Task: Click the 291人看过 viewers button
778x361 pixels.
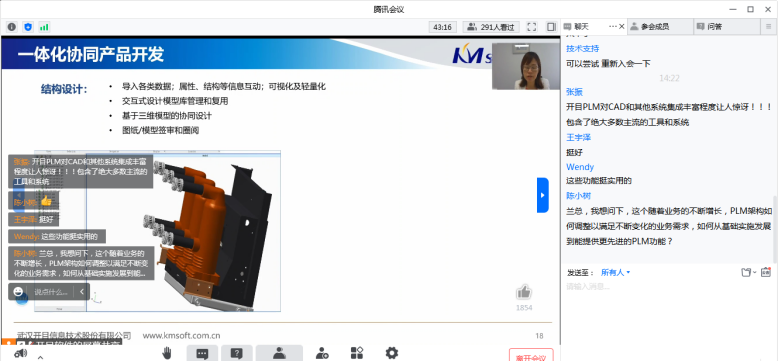Action: [x=491, y=27]
